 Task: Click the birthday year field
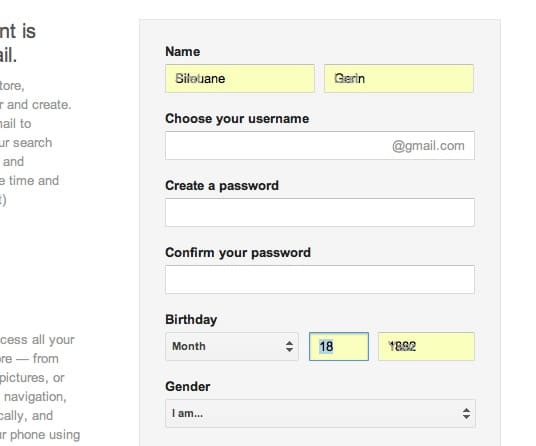click(x=426, y=346)
